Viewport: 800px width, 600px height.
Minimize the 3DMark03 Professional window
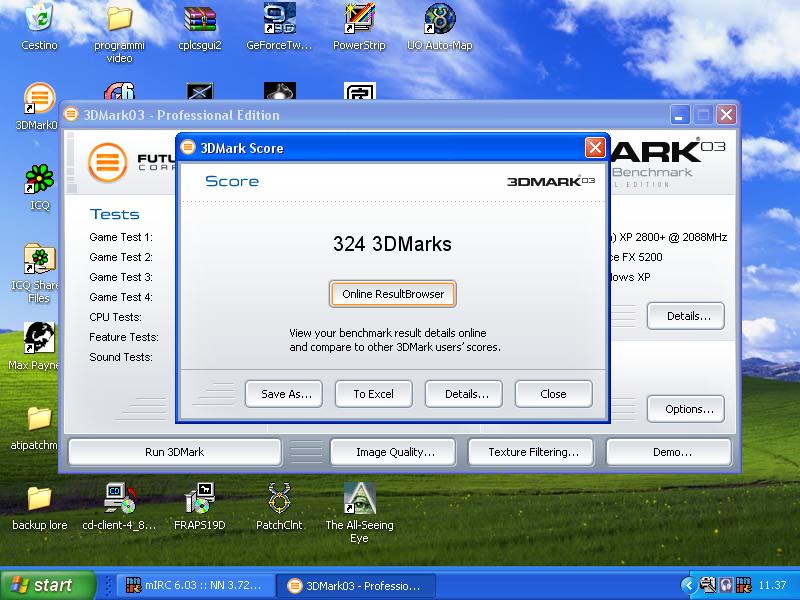(680, 115)
